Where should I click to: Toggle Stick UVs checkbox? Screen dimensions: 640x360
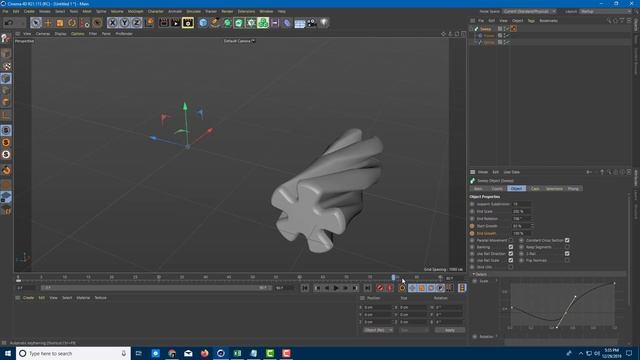(511, 267)
